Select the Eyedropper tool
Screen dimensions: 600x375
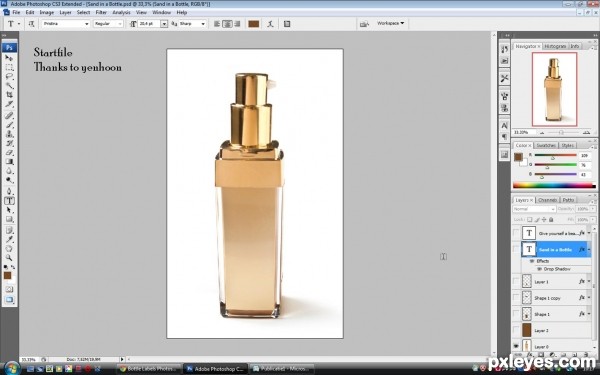coord(9,240)
